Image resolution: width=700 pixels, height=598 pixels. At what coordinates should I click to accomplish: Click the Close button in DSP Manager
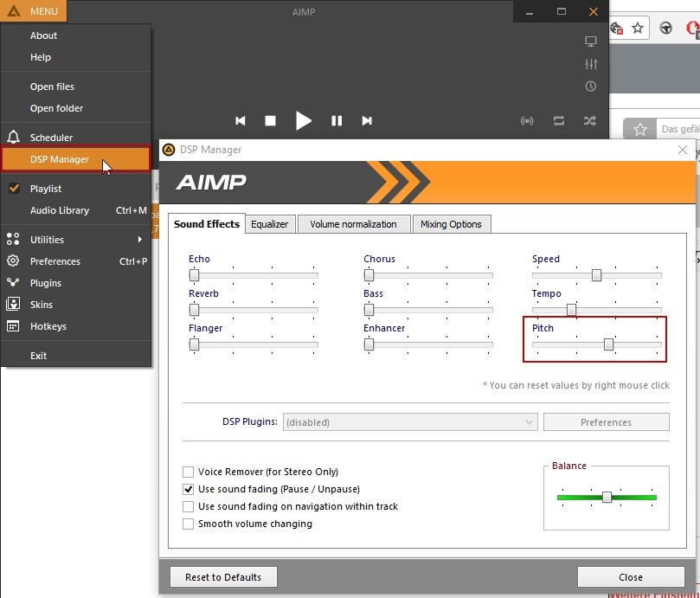coord(631,577)
